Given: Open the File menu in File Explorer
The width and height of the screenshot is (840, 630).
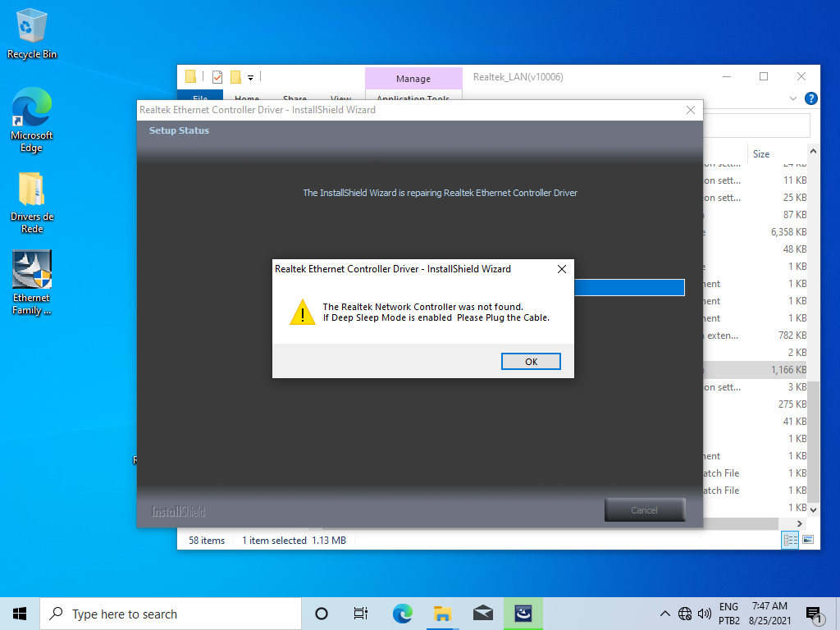Looking at the screenshot, I should click(200, 95).
